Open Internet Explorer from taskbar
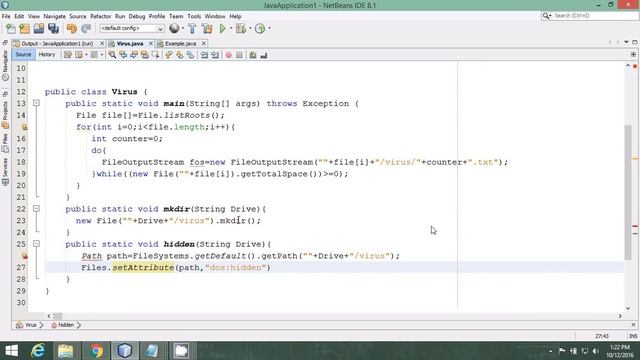The height and width of the screenshot is (360, 640). pyautogui.click(x=38, y=351)
